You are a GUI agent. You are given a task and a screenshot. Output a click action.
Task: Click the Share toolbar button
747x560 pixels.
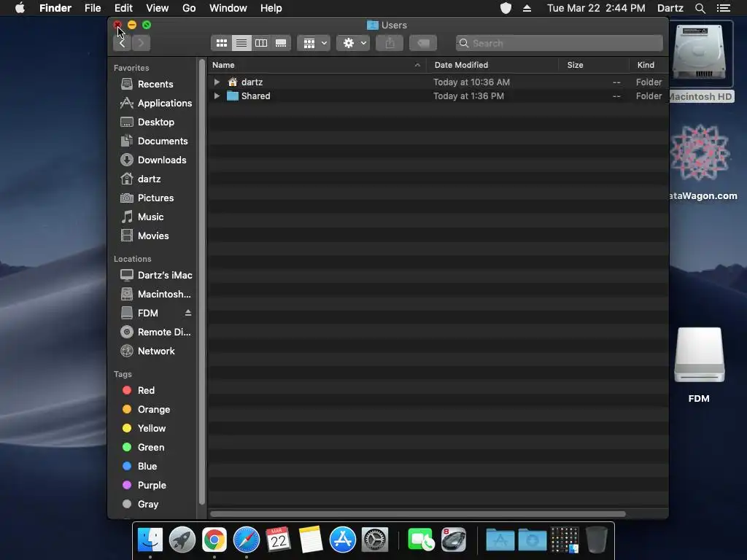tap(390, 43)
